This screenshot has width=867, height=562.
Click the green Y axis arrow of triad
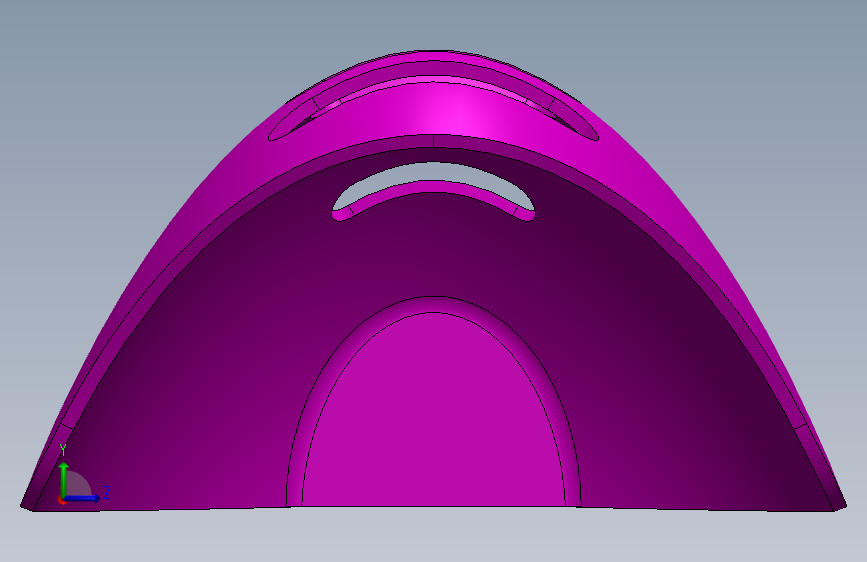[x=64, y=479]
